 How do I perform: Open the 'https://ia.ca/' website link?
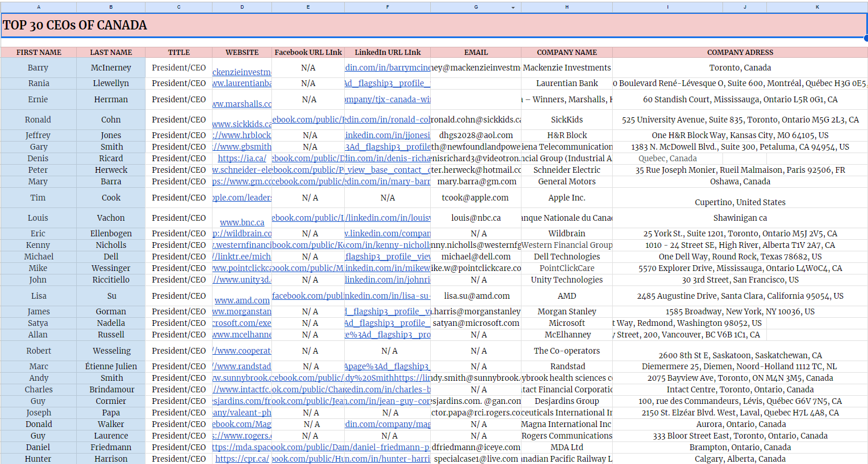(x=242, y=158)
